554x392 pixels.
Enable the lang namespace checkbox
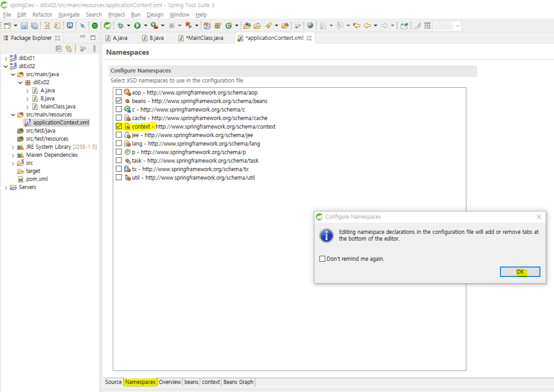pyautogui.click(x=119, y=143)
